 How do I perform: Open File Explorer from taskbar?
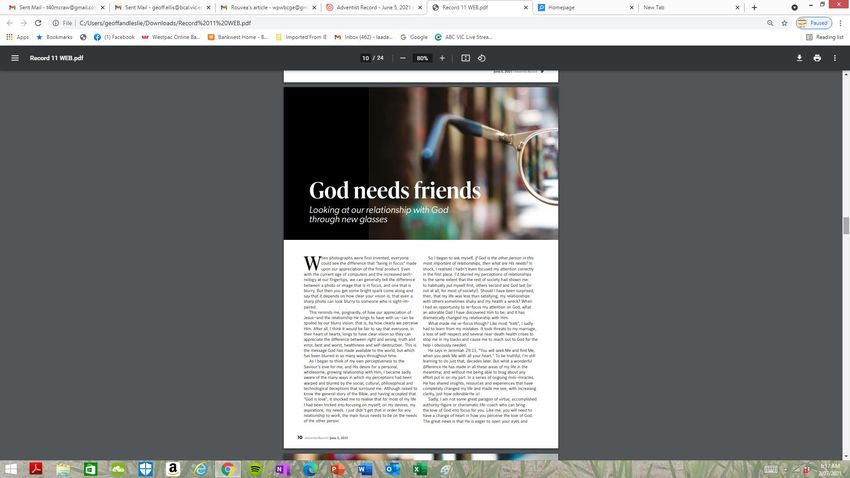point(63,469)
